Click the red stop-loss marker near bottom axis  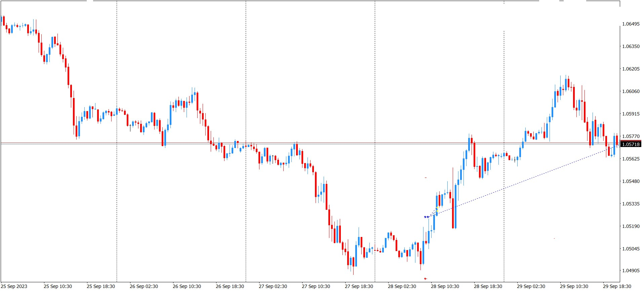426,279
